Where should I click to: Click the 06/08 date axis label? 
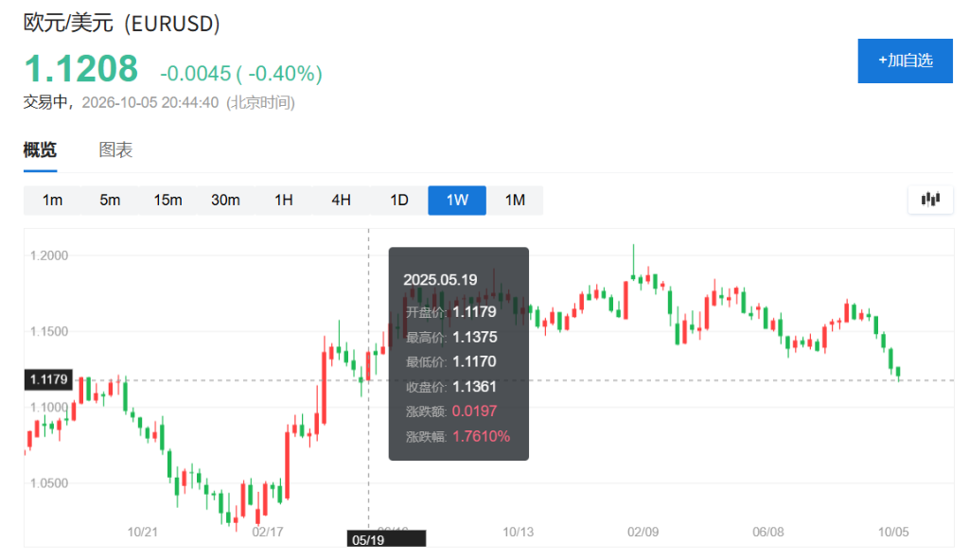coord(768,533)
